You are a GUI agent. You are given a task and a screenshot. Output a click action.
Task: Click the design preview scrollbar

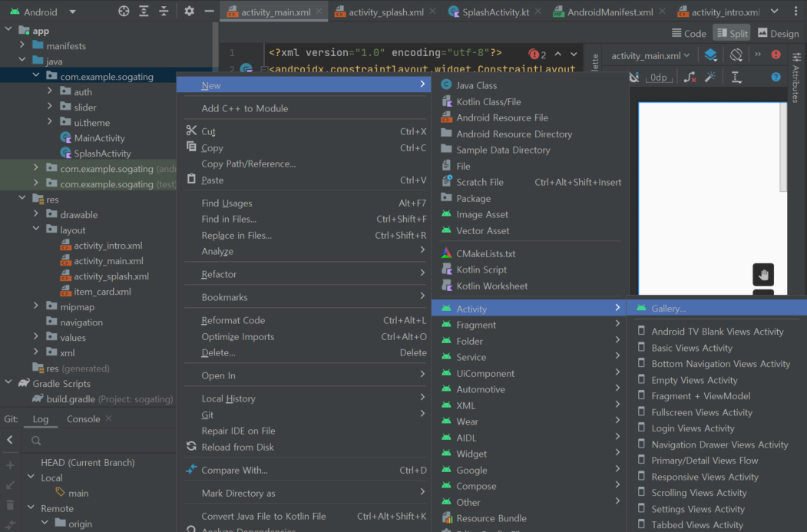tap(783, 147)
